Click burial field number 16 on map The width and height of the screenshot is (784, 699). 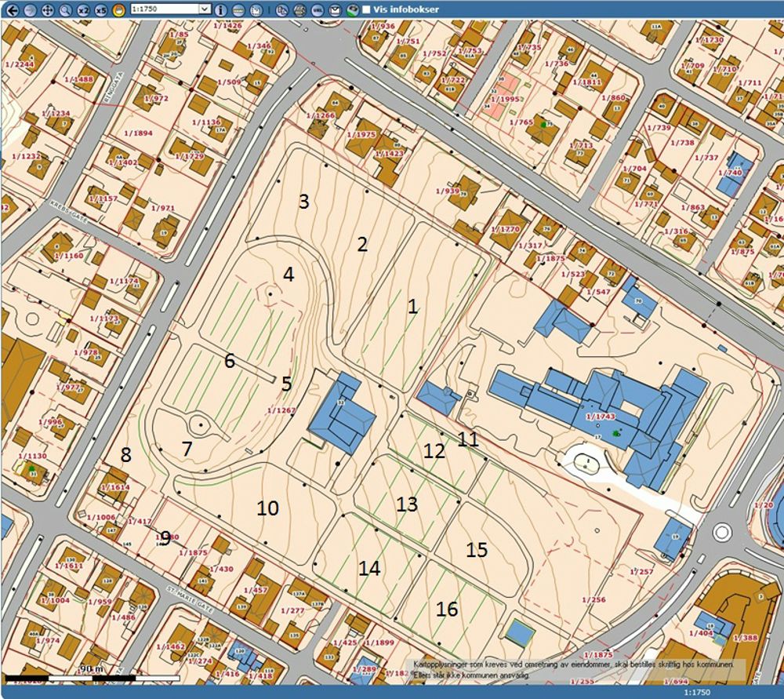pos(447,610)
